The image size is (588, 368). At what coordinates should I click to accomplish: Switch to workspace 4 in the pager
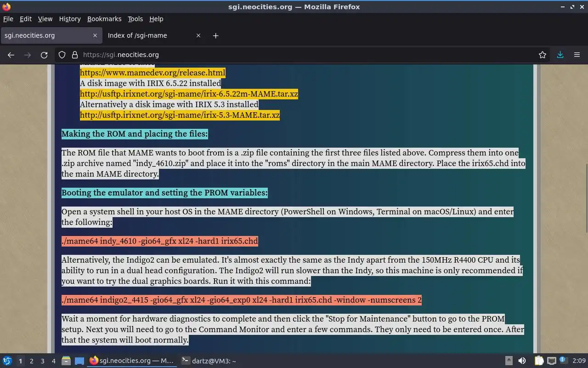point(53,361)
